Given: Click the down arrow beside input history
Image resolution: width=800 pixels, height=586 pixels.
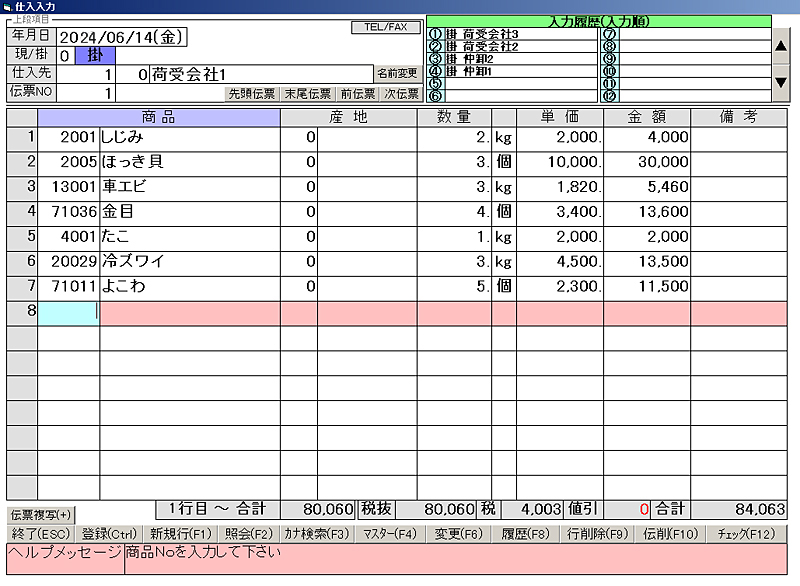Looking at the screenshot, I should pos(782,82).
